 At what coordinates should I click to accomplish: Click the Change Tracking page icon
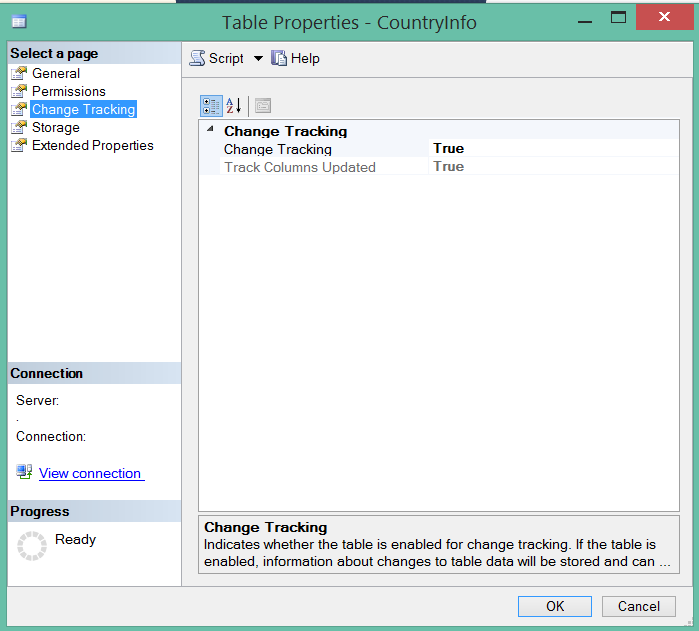coord(19,109)
